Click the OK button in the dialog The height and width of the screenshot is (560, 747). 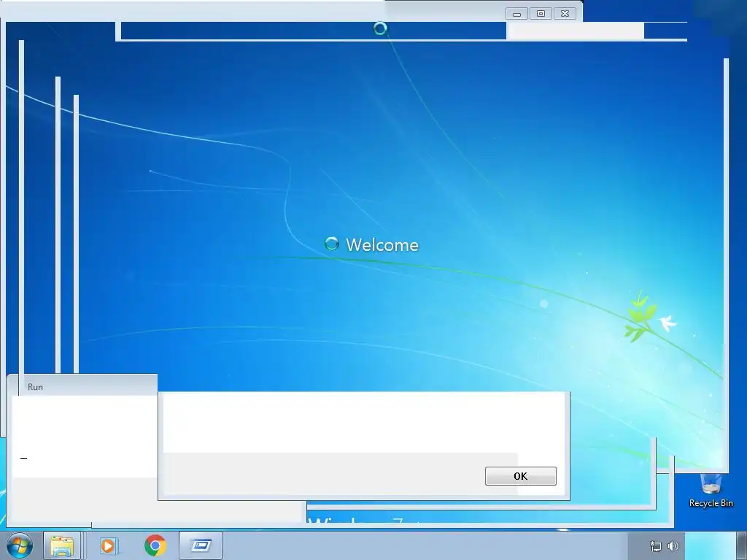click(x=521, y=476)
